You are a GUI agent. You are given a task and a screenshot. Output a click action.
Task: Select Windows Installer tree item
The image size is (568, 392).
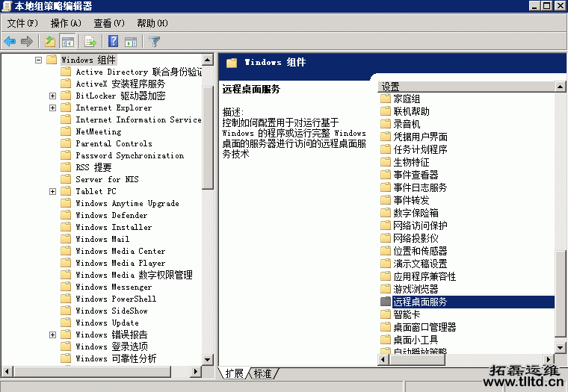coord(114,227)
